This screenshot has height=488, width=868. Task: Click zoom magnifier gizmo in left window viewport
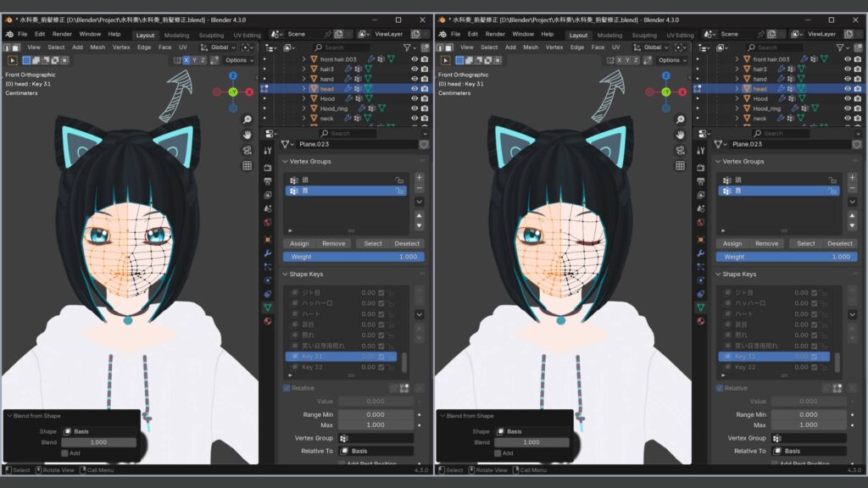[x=247, y=119]
